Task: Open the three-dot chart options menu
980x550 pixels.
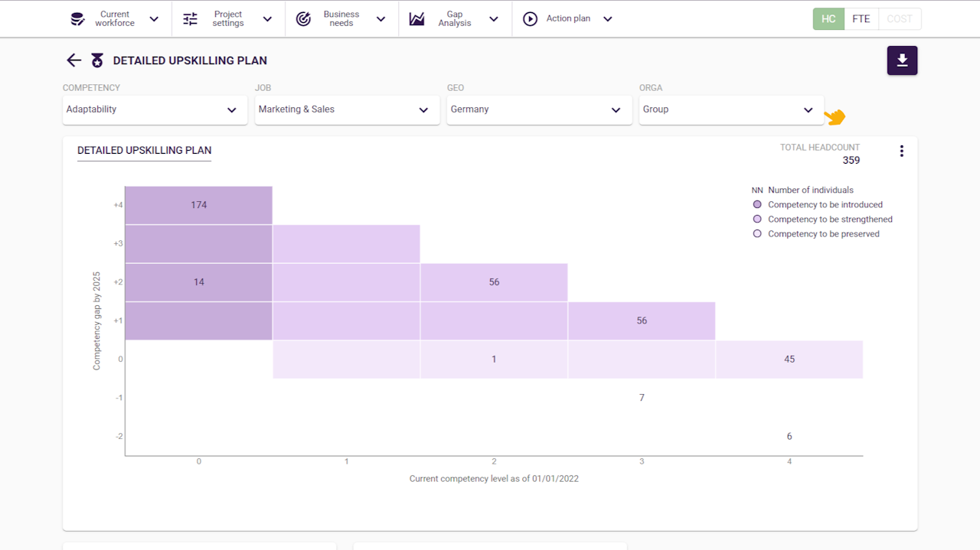Action: click(x=901, y=151)
